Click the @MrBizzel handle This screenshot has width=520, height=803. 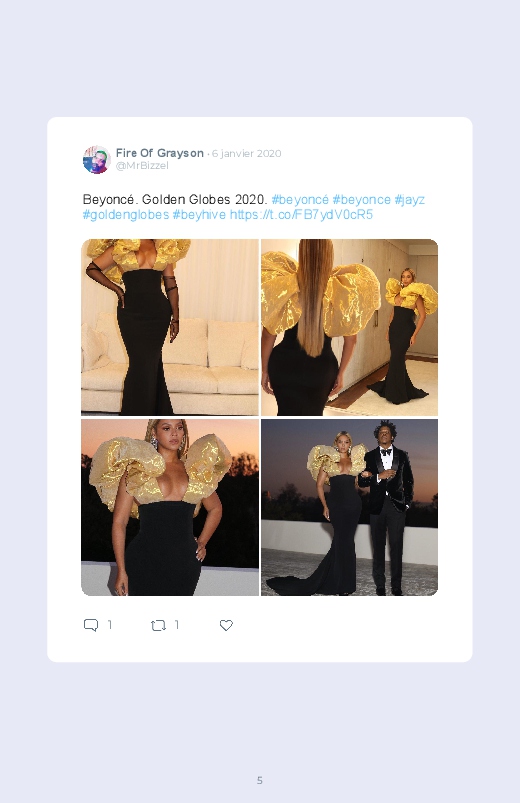coord(142,165)
